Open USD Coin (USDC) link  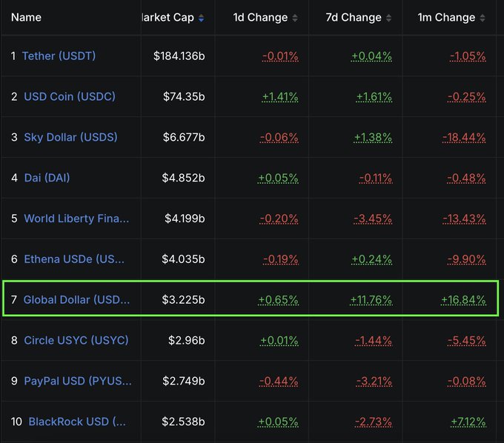click(70, 96)
